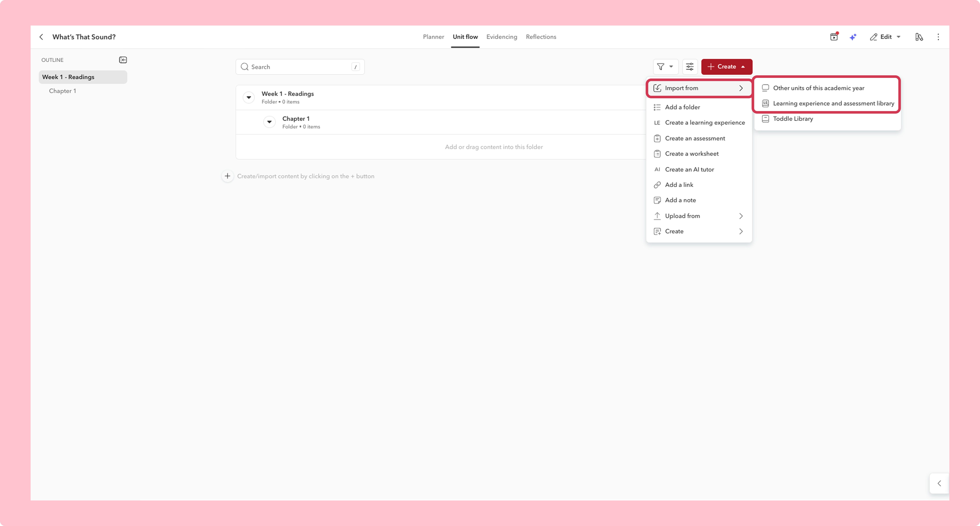Switch to the Planner tab
The height and width of the screenshot is (526, 980).
coord(433,37)
